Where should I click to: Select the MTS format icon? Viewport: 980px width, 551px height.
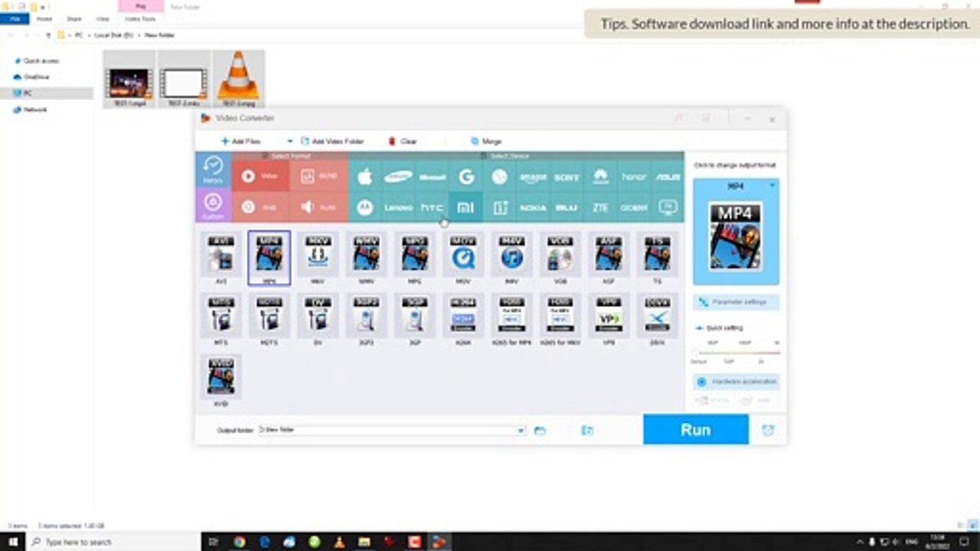(220, 315)
